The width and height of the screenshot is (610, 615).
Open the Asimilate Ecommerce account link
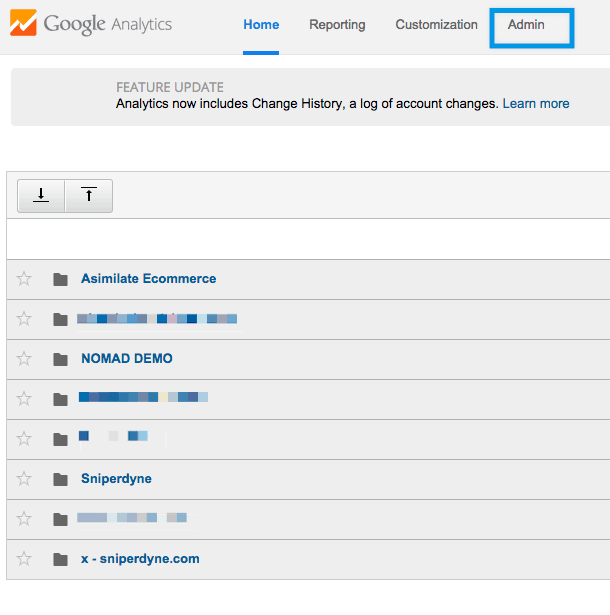click(148, 278)
